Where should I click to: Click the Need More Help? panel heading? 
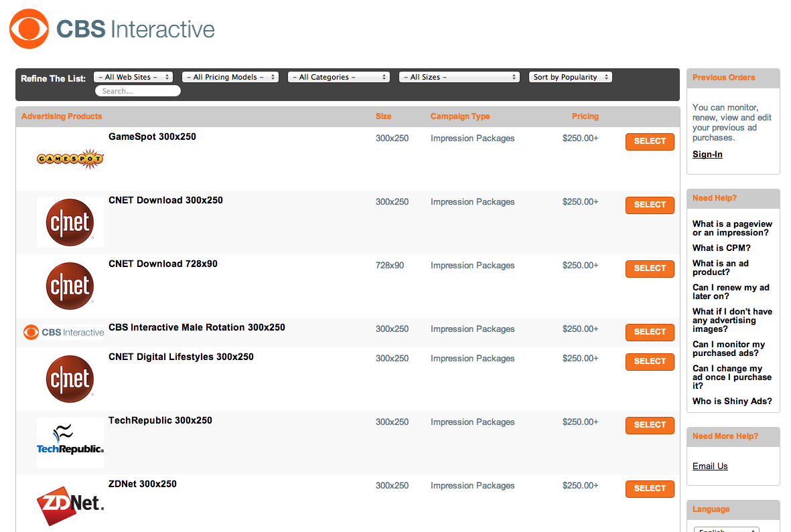point(725,436)
